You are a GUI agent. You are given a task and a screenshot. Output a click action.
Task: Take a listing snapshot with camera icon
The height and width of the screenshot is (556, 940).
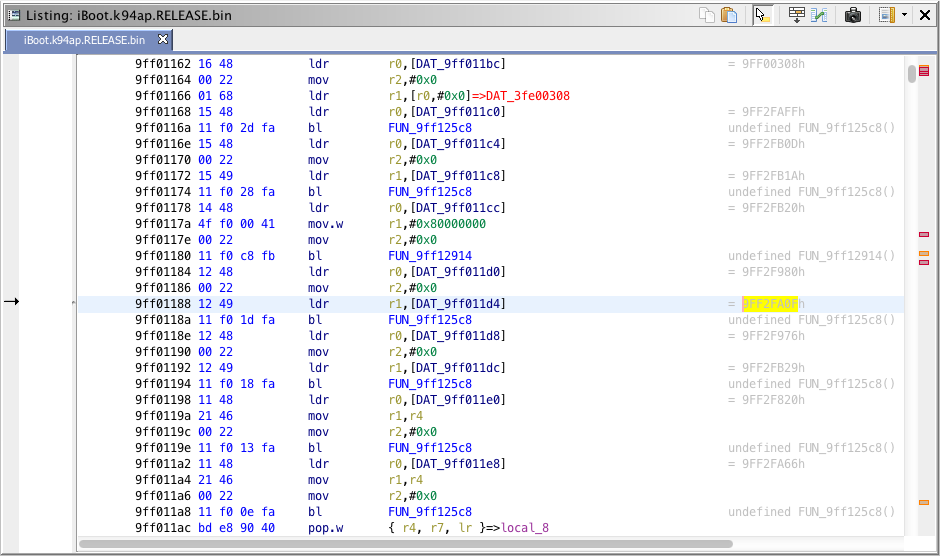(x=852, y=15)
